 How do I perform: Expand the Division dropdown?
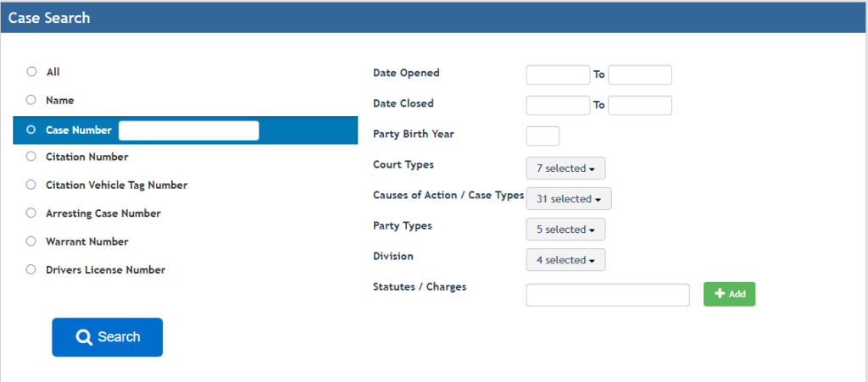[x=565, y=260]
